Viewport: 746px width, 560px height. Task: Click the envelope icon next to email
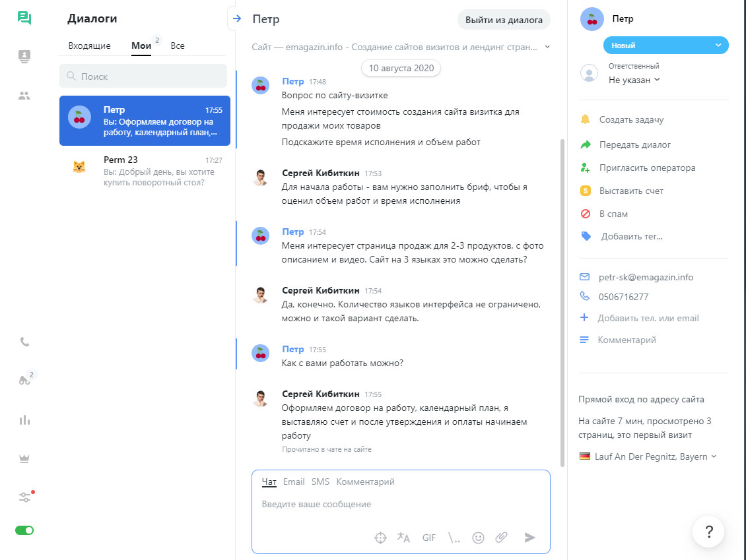click(585, 276)
